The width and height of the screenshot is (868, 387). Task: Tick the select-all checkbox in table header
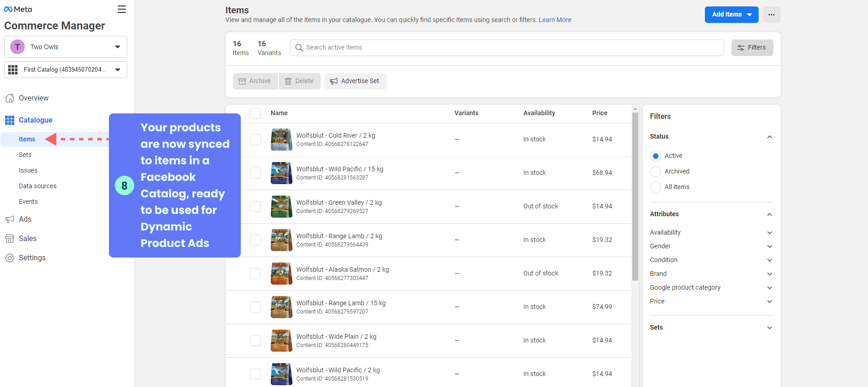pos(255,113)
